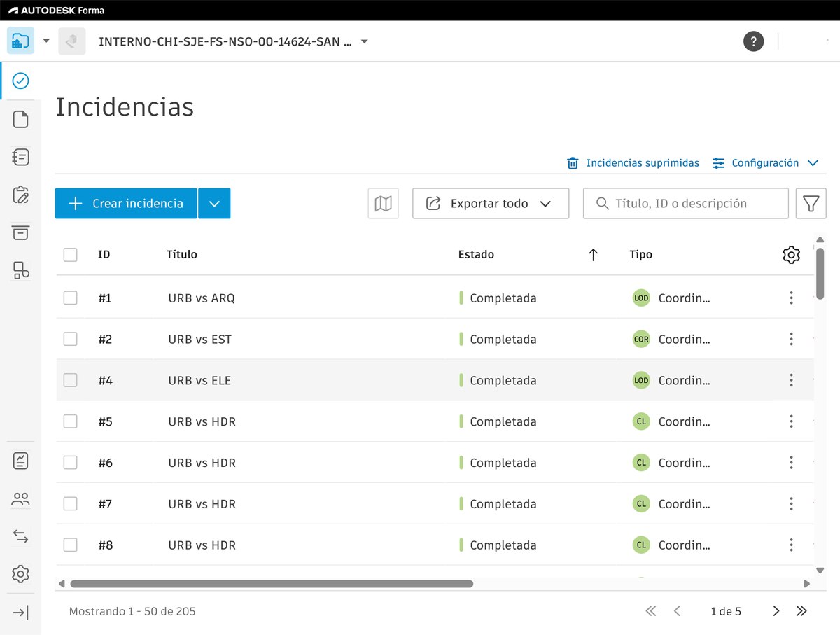Expand the project name dropdown arrow
The width and height of the screenshot is (840, 635).
364,41
